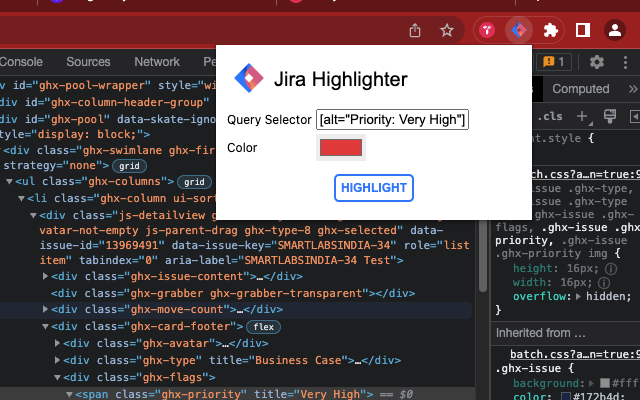The height and width of the screenshot is (400, 640).
Task: Click flex badge on ghx-card-footer div
Action: [x=263, y=327]
